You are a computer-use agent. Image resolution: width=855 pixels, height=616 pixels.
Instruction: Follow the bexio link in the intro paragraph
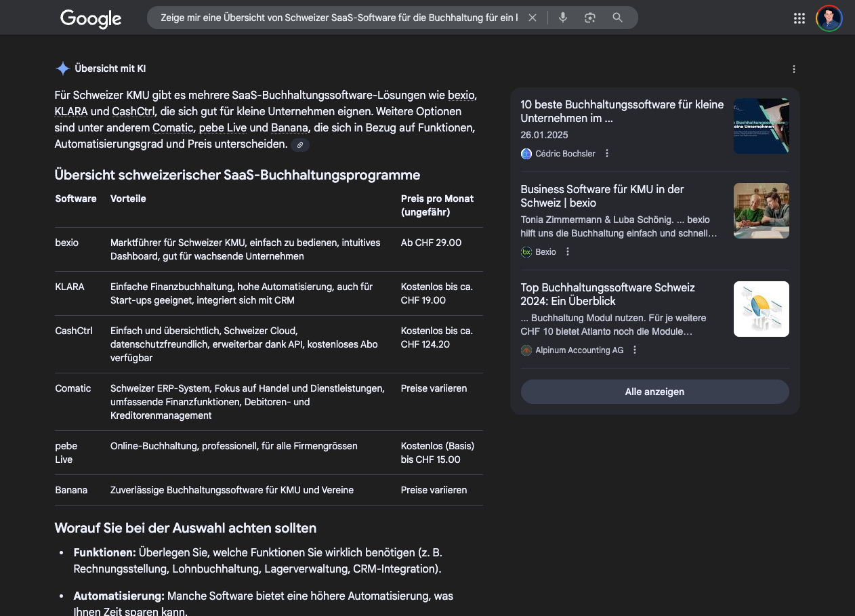[x=461, y=95]
